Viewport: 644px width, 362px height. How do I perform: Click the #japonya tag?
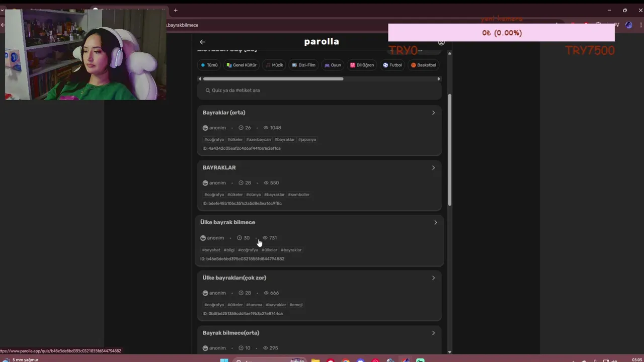tap(307, 140)
